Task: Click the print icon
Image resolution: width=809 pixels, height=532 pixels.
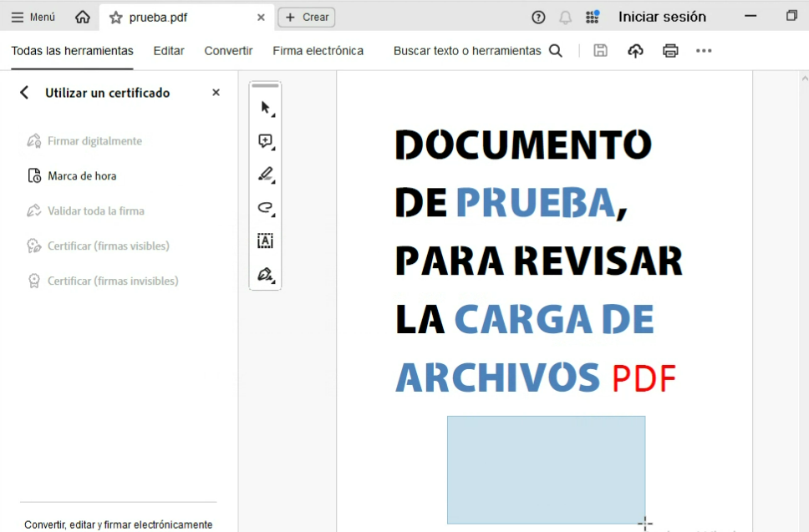Action: point(670,51)
